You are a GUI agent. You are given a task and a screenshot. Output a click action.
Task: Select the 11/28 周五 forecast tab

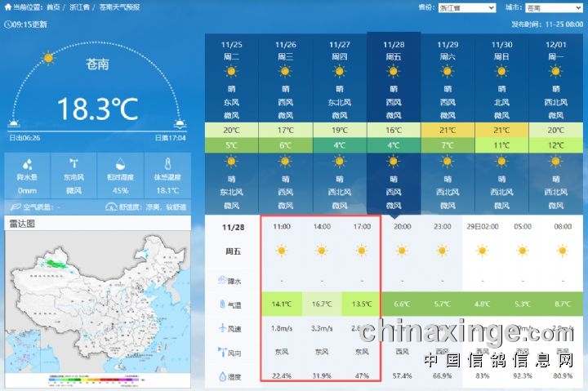394,50
